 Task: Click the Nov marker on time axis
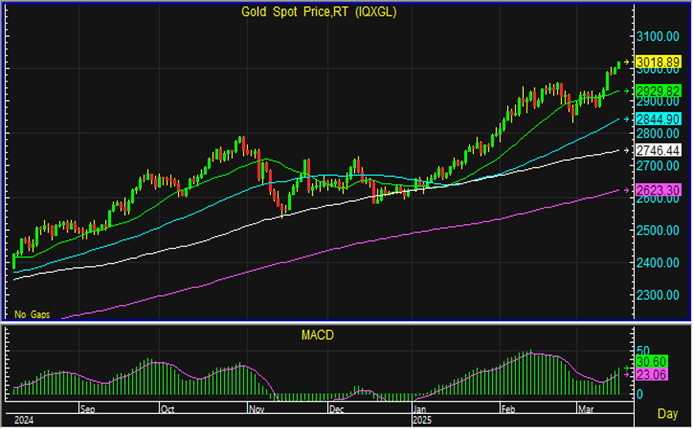tap(256, 409)
